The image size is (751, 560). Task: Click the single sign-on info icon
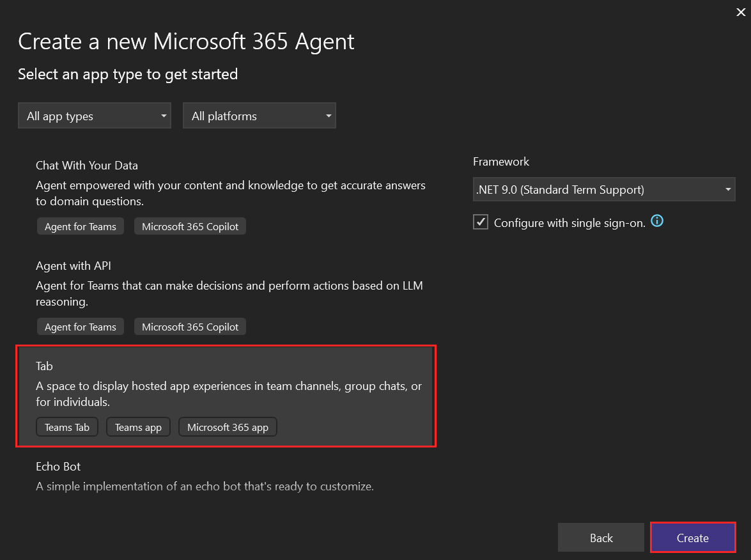[657, 221]
